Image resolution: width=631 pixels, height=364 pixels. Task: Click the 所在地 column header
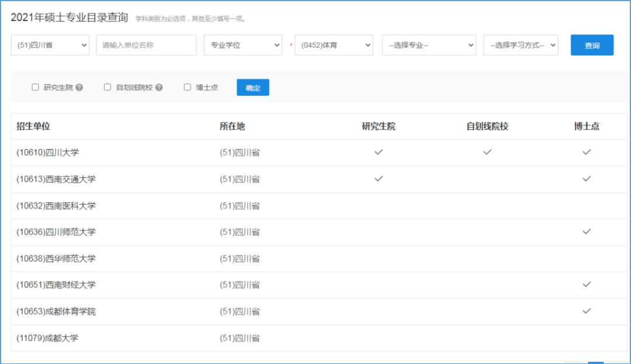232,126
